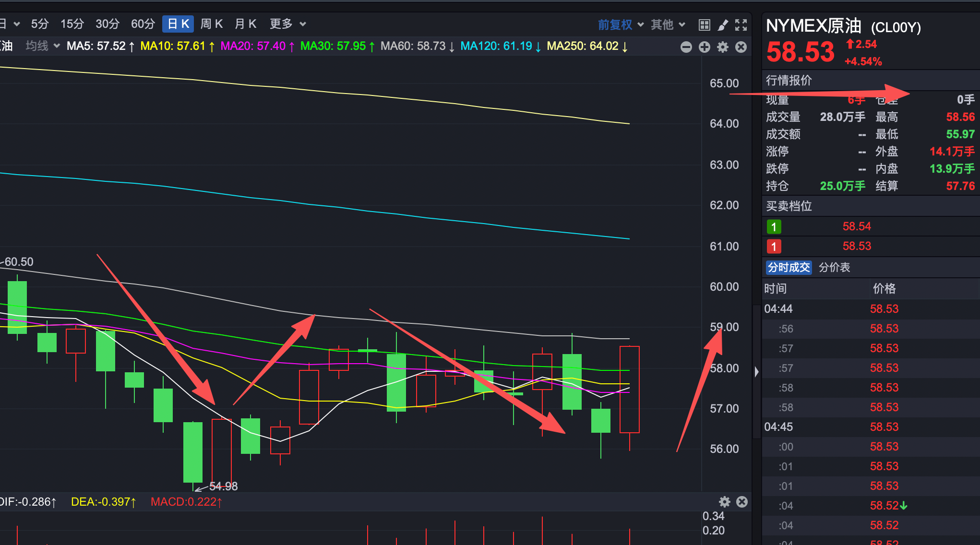Collapse the right quote panel arrow
This screenshot has height=545, width=980.
[756, 372]
